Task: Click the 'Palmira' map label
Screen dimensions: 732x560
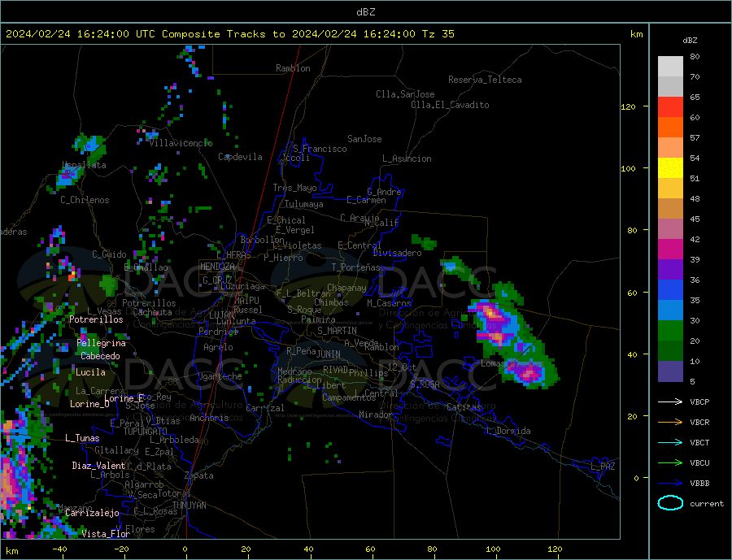Action: tap(318, 319)
